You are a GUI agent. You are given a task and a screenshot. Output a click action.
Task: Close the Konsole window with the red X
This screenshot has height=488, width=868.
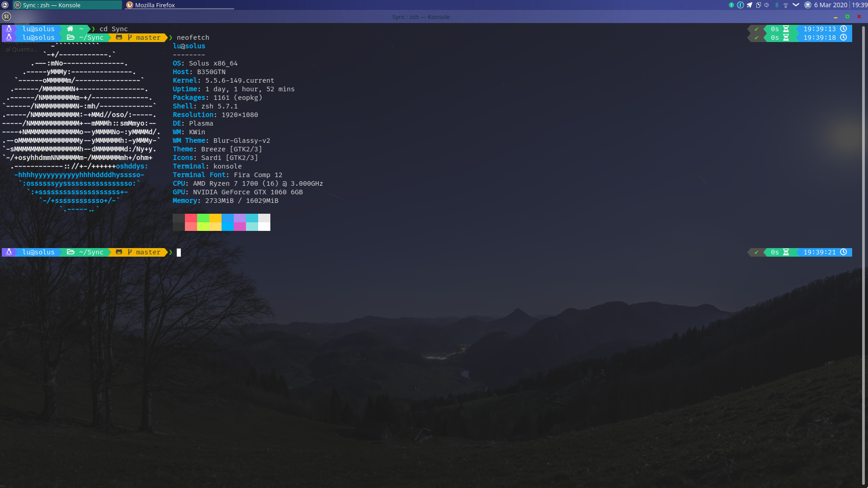click(x=859, y=17)
